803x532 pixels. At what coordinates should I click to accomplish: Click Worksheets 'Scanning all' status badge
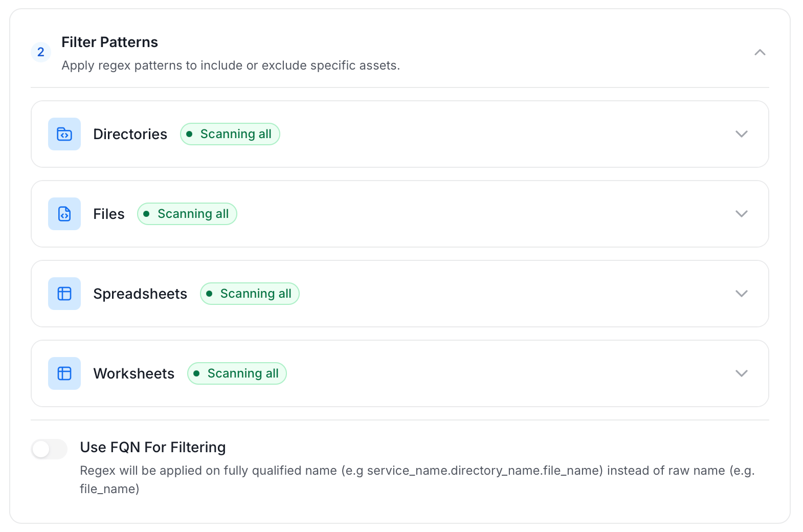(x=237, y=373)
